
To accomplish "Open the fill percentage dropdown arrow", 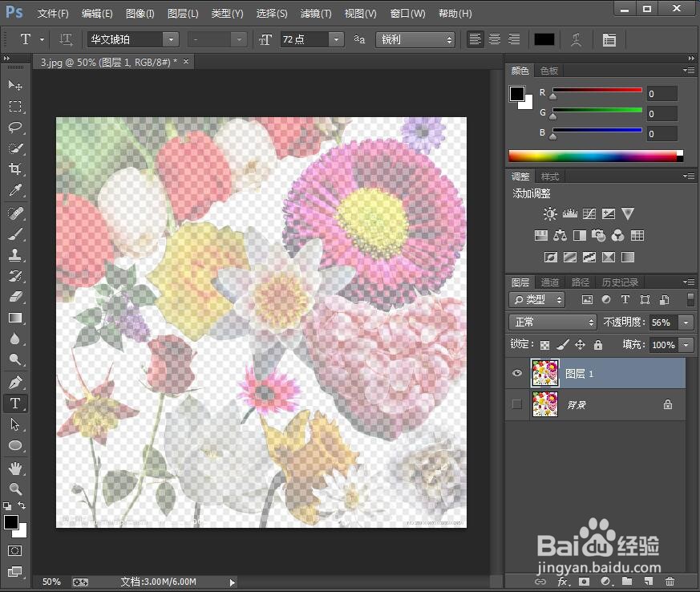I will (x=686, y=345).
